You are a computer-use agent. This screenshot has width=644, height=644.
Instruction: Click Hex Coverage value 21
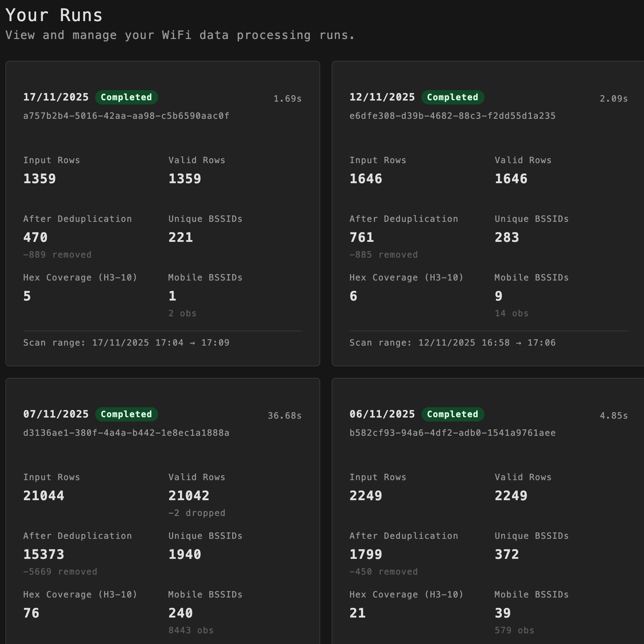[357, 613]
